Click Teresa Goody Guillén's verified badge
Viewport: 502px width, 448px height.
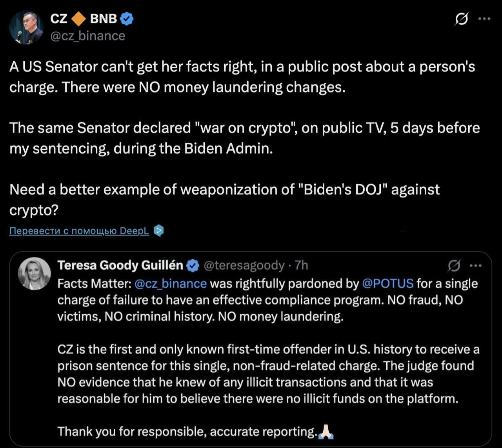click(x=192, y=266)
